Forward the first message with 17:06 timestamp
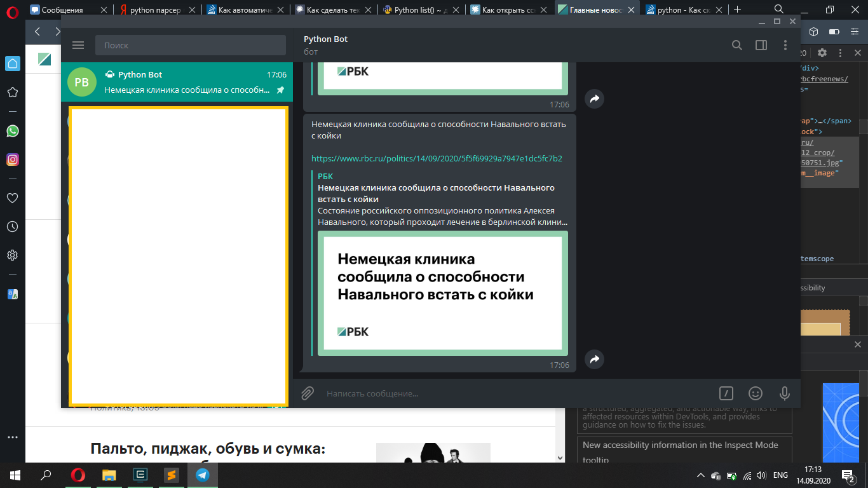This screenshot has width=868, height=488. click(x=594, y=98)
